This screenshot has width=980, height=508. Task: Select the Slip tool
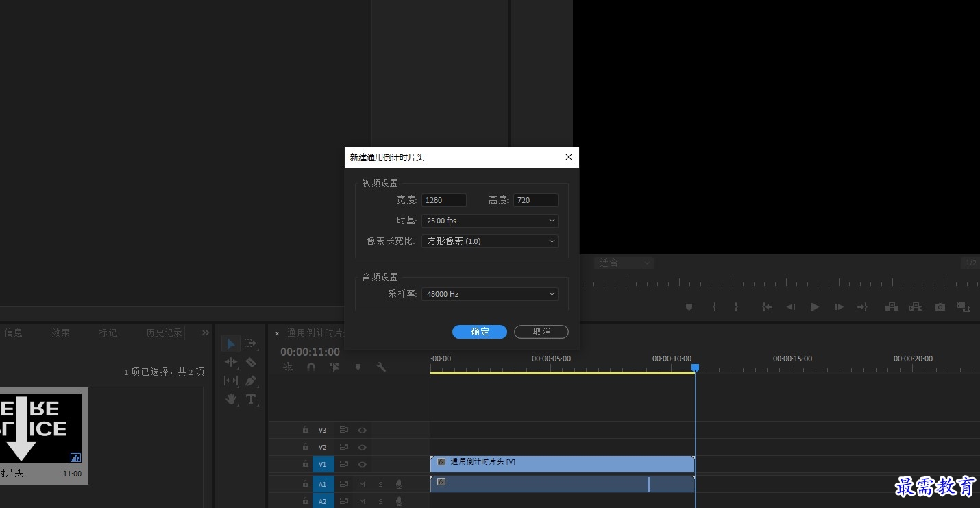point(231,380)
